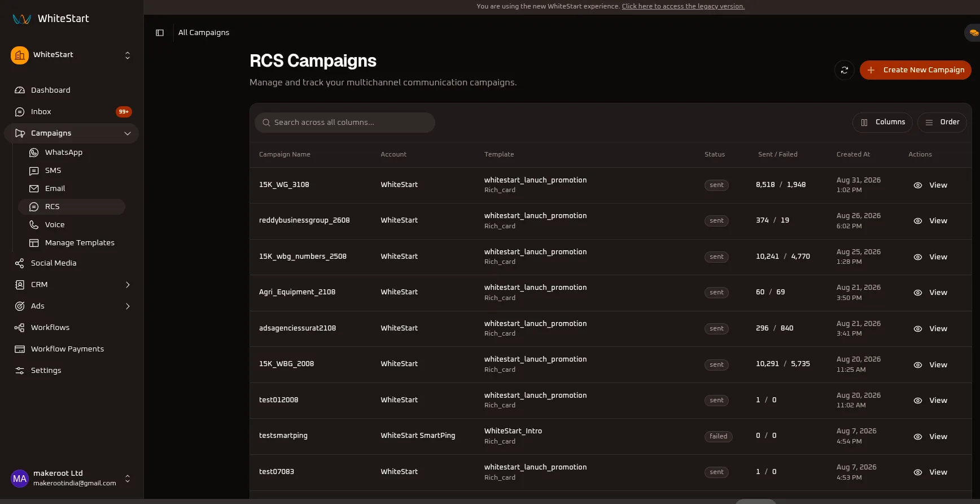View the test012008 campaign
The width and height of the screenshot is (980, 504).
click(x=930, y=401)
